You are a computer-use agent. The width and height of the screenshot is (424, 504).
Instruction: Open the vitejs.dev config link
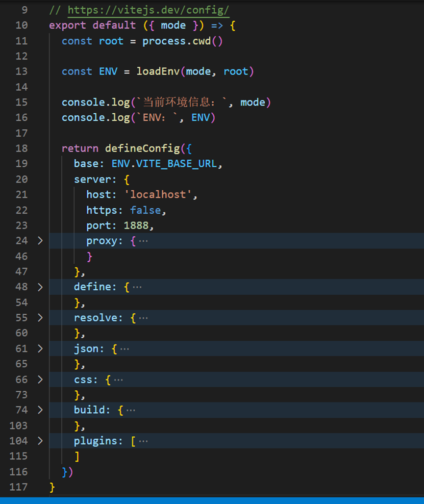point(148,10)
